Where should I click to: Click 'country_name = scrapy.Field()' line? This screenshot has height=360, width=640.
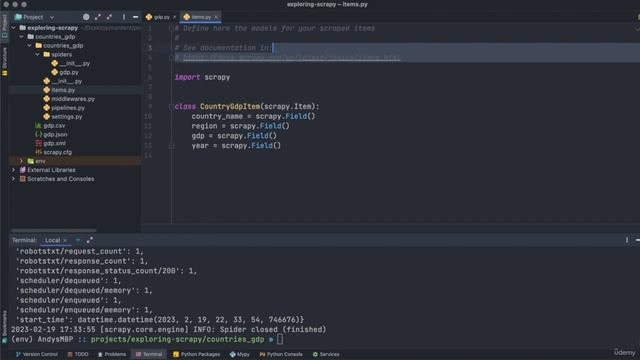pyautogui.click(x=253, y=116)
